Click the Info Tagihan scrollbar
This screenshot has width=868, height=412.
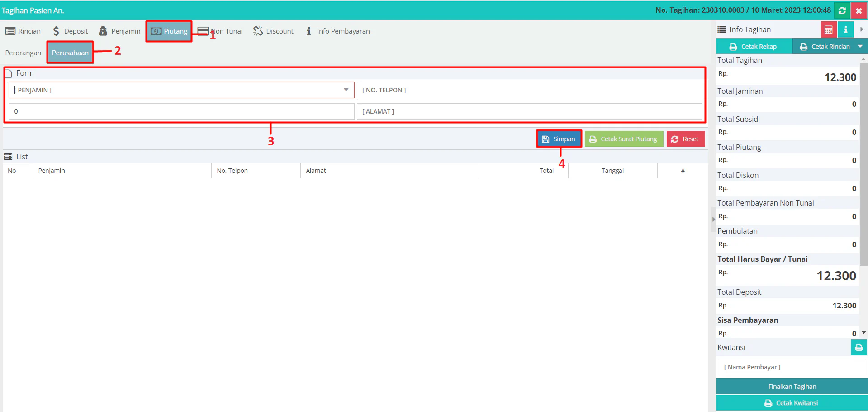[x=863, y=164]
